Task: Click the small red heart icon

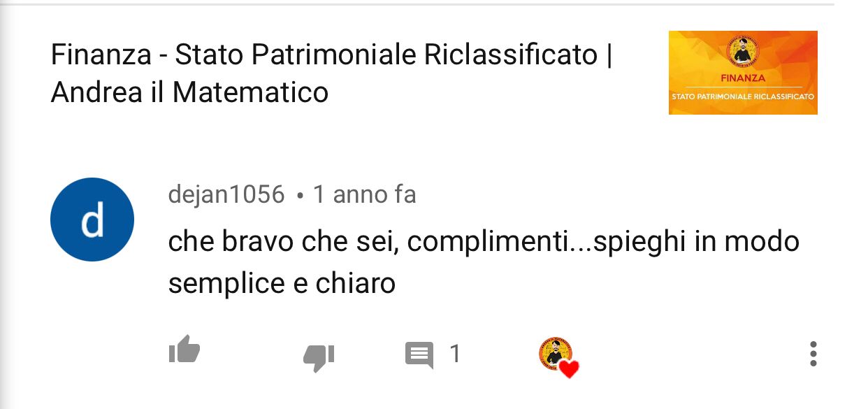Action: click(570, 369)
